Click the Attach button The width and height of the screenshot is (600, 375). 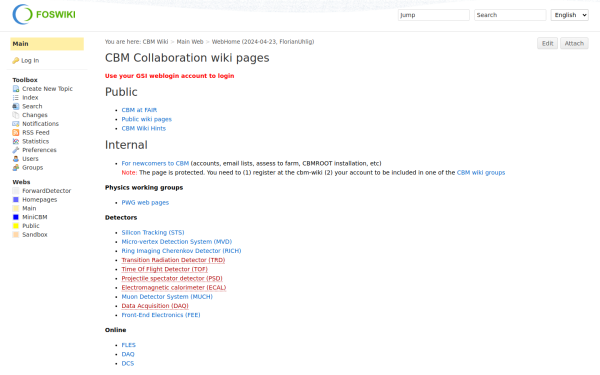(574, 43)
